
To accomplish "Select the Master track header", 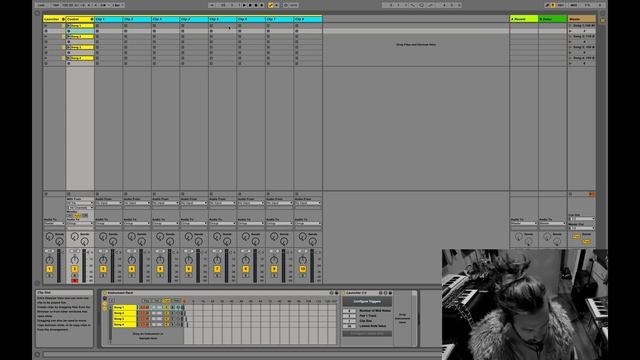I will pyautogui.click(x=582, y=19).
